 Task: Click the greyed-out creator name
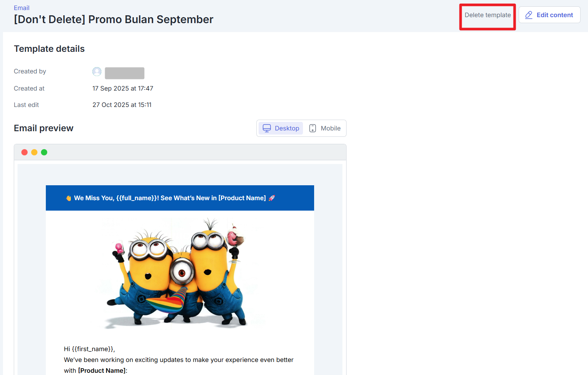(x=124, y=73)
